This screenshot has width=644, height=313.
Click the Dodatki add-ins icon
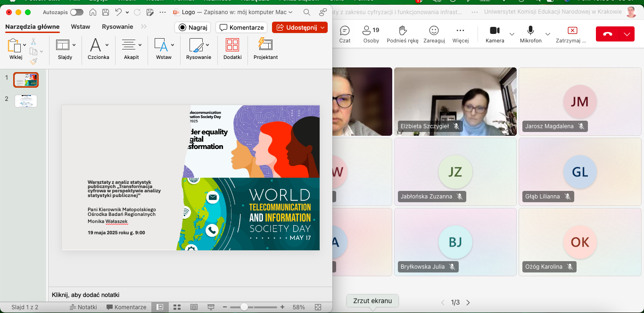point(232,49)
